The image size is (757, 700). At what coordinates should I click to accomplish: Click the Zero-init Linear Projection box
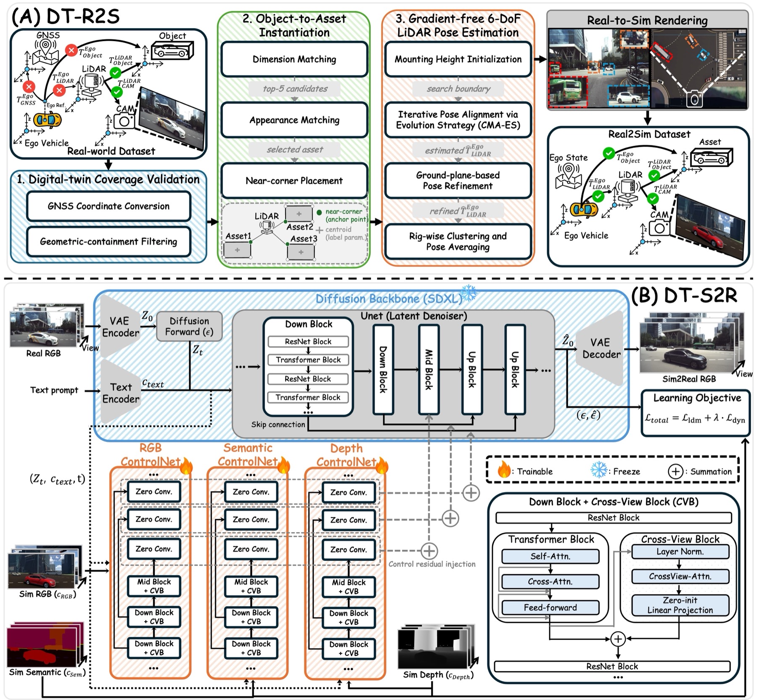point(680,605)
